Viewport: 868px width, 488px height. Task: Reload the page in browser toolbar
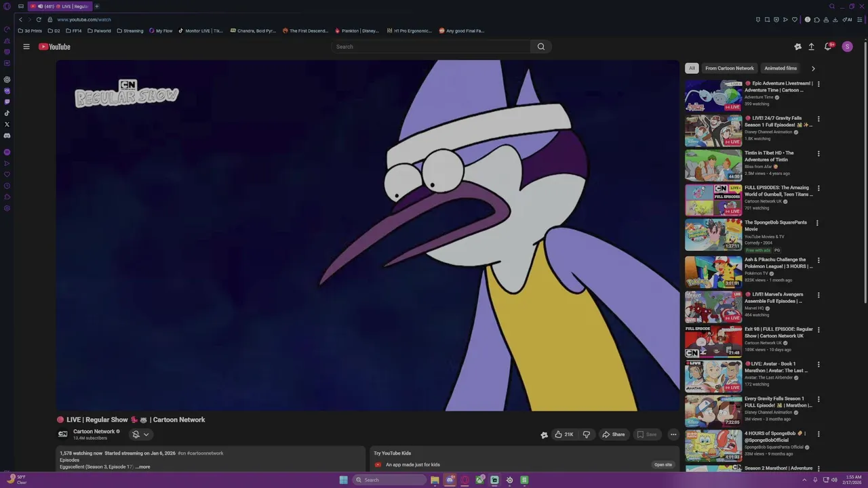click(x=39, y=20)
